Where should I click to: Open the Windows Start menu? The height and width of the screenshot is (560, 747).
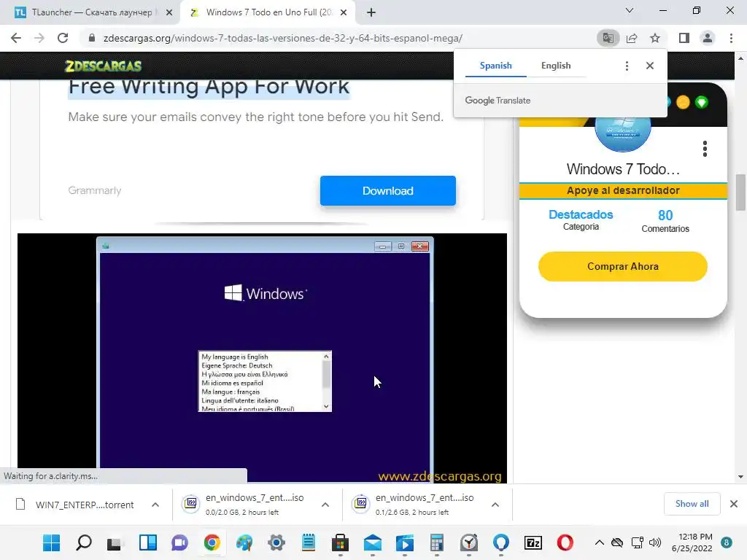[52, 542]
